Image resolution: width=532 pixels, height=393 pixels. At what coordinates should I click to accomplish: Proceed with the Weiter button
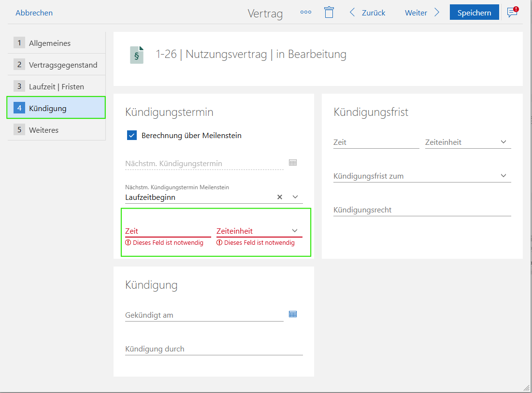422,13
